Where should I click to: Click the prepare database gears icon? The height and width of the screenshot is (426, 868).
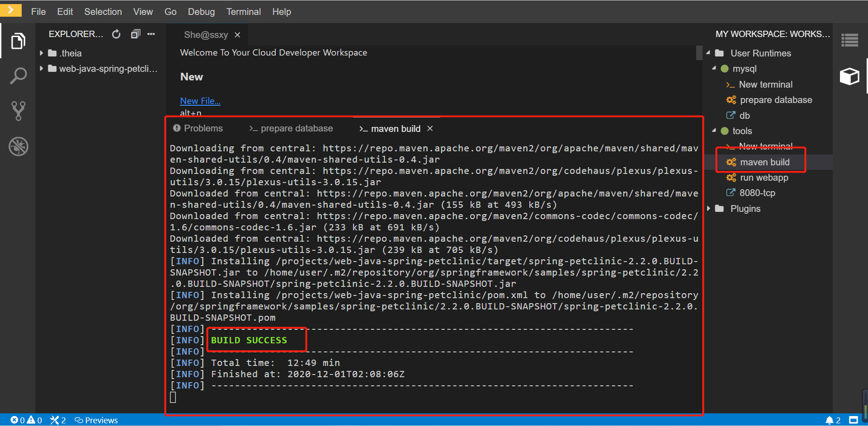(x=731, y=100)
